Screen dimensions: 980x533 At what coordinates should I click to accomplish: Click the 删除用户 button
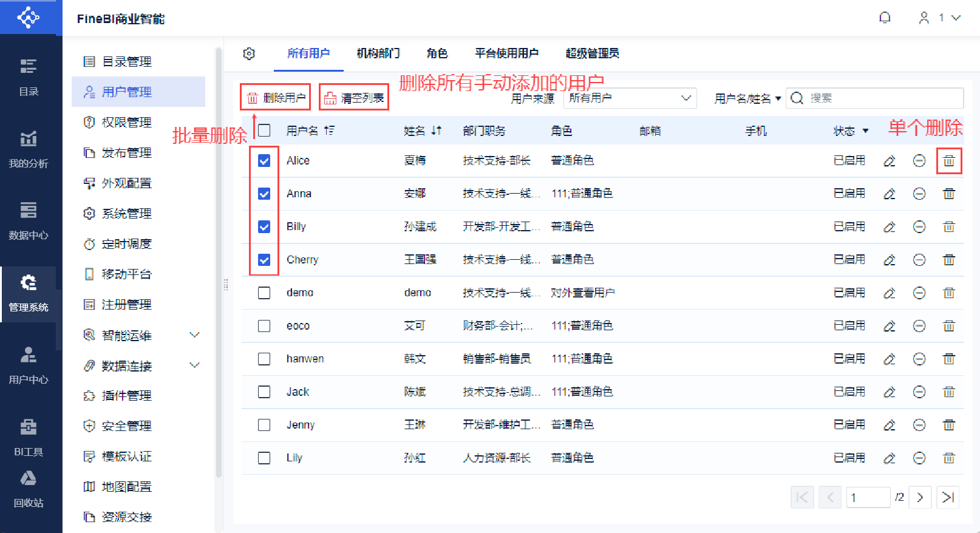276,98
